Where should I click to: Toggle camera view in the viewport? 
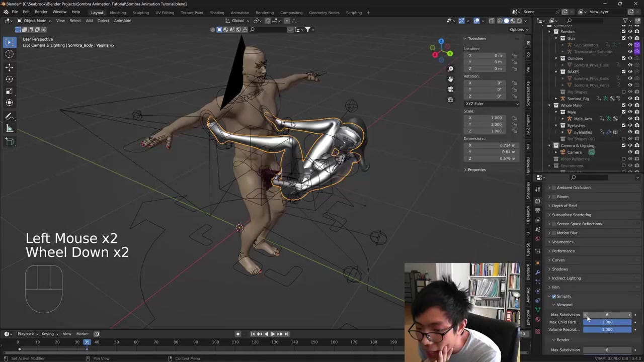pyautogui.click(x=450, y=89)
